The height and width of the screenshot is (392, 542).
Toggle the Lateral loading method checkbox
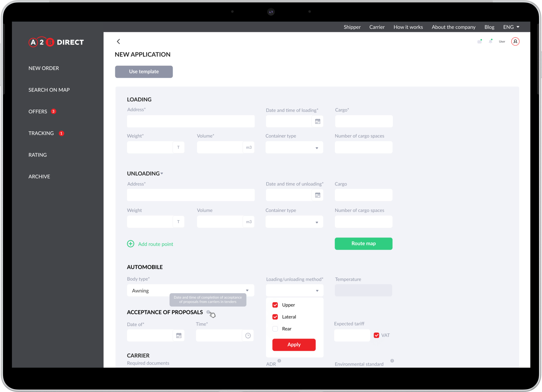click(275, 317)
